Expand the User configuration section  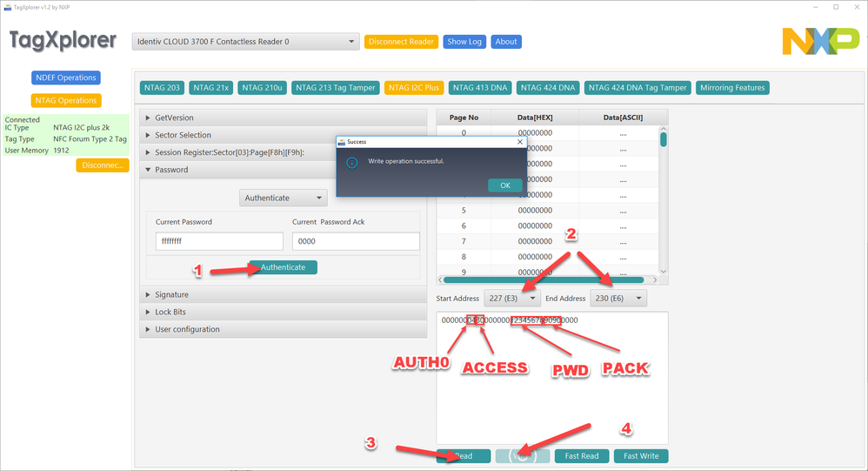284,328
